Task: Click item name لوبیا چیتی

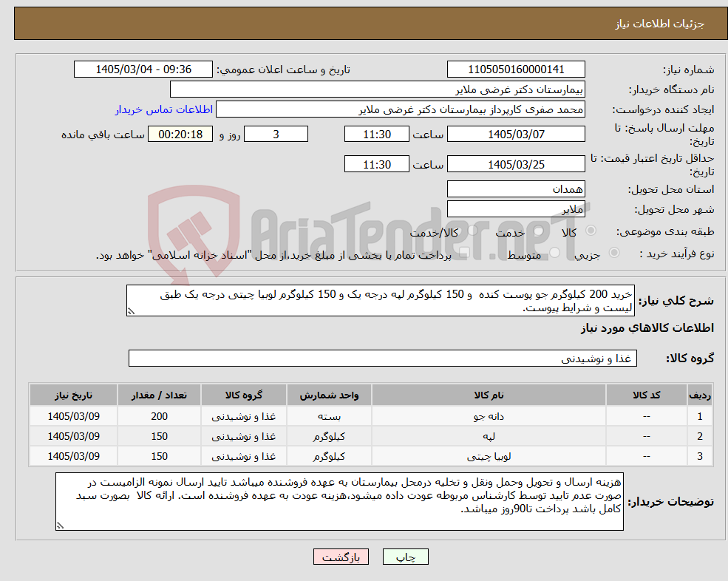Action: pos(489,456)
